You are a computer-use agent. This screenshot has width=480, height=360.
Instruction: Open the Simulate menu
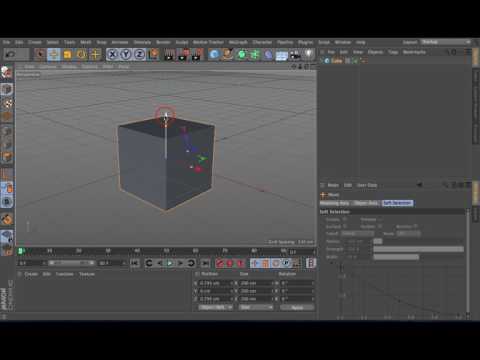(x=142, y=42)
